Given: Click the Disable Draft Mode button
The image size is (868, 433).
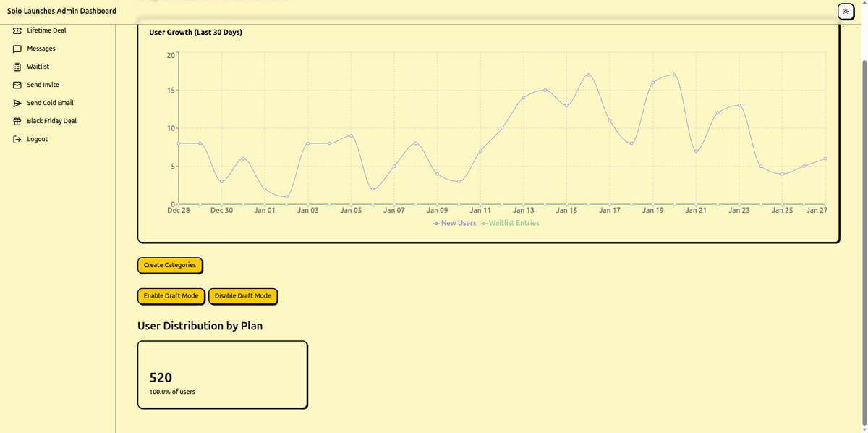Looking at the screenshot, I should 243,295.
